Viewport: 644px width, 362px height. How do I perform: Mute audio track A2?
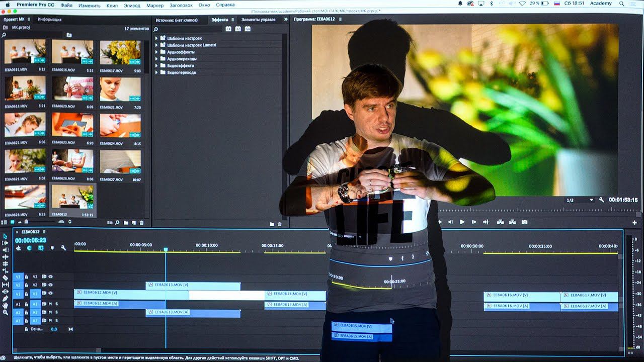50,312
